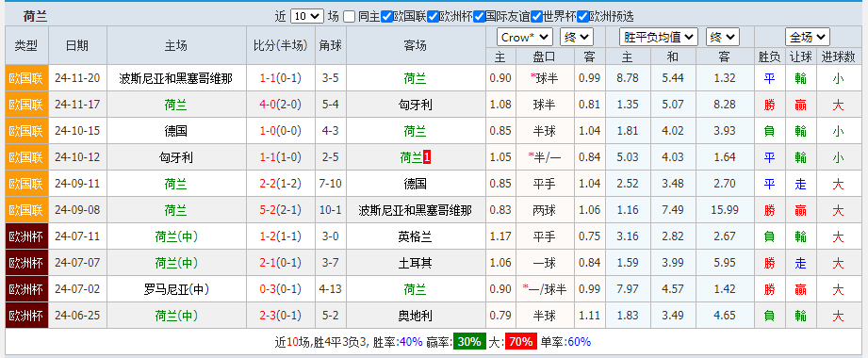
Task: Click 走 result in 24-07-07 row
Action: coord(800,263)
